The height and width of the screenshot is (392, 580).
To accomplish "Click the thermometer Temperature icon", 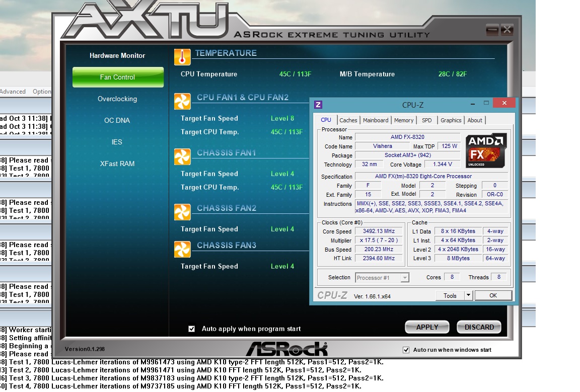I will (182, 57).
